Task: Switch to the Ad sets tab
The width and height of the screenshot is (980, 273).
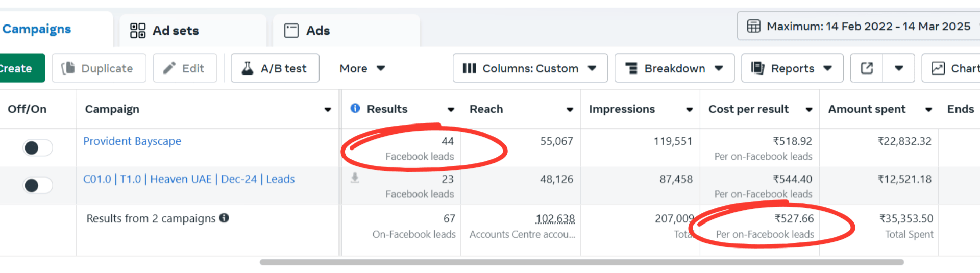Action: point(164,31)
